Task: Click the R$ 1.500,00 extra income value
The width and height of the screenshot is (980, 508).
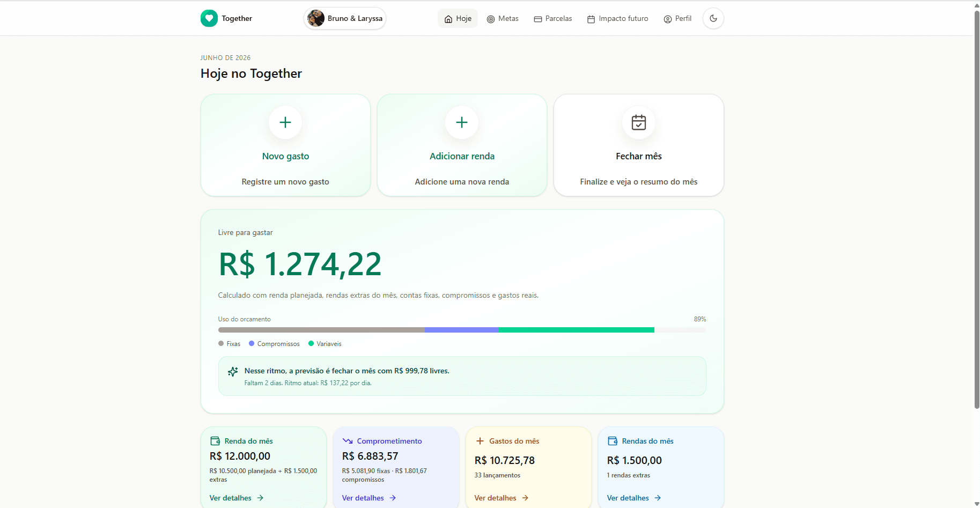Action: pos(635,460)
